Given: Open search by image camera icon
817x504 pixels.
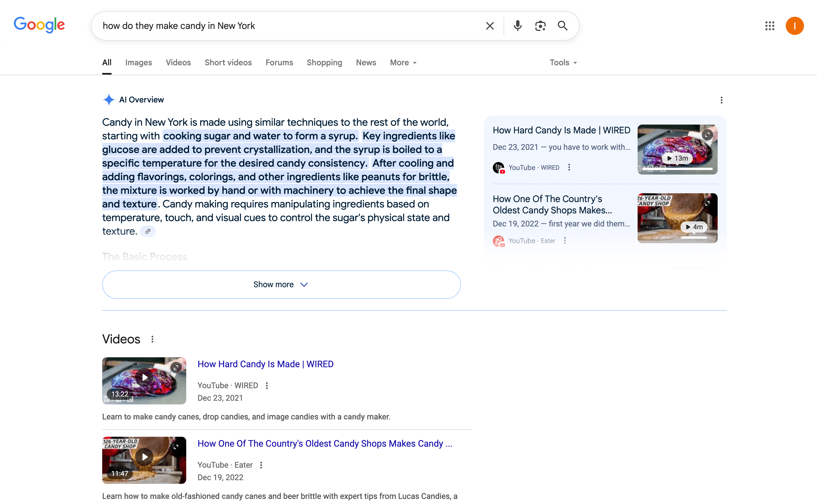Looking at the screenshot, I should coord(540,26).
